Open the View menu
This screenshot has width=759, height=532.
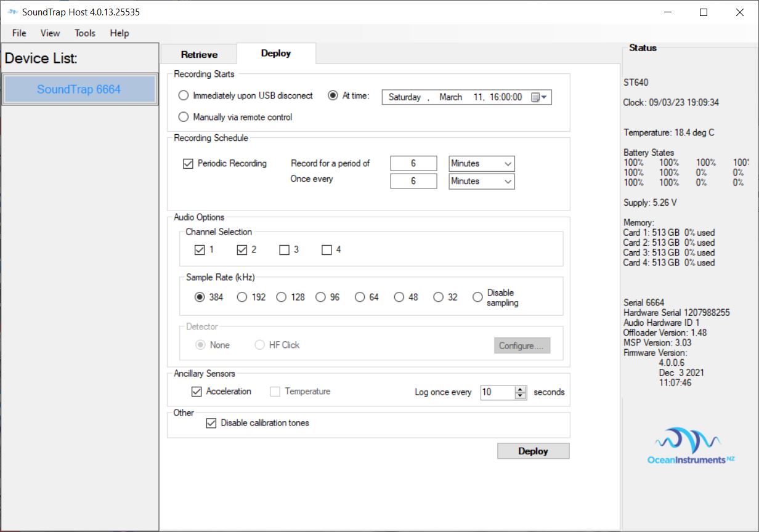pyautogui.click(x=51, y=33)
